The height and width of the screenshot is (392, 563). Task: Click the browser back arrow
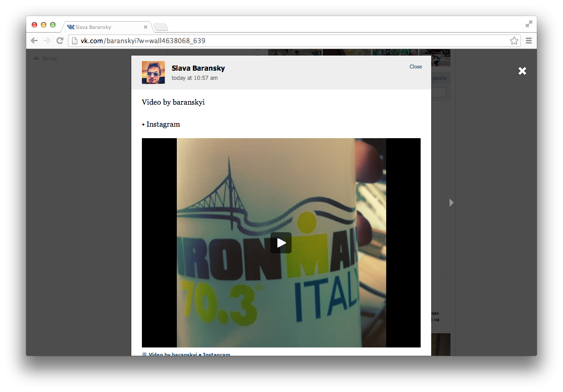pos(34,40)
